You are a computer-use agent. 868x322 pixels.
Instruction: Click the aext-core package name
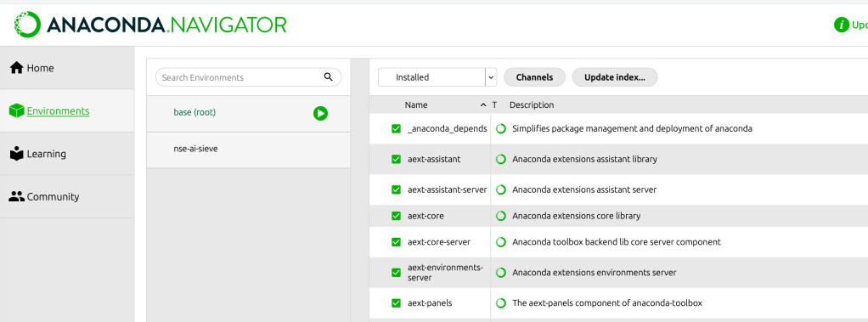[426, 216]
